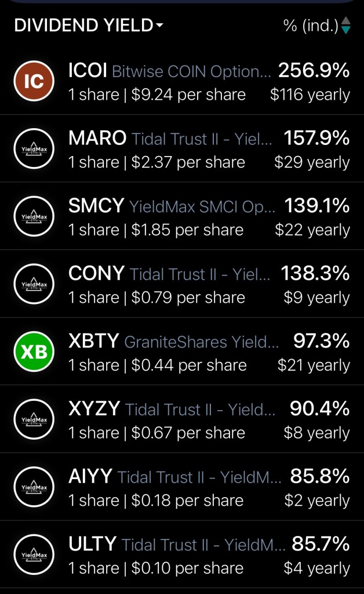364x594 pixels.
Task: Select XYZY's share and price details line
Action: pos(156,433)
